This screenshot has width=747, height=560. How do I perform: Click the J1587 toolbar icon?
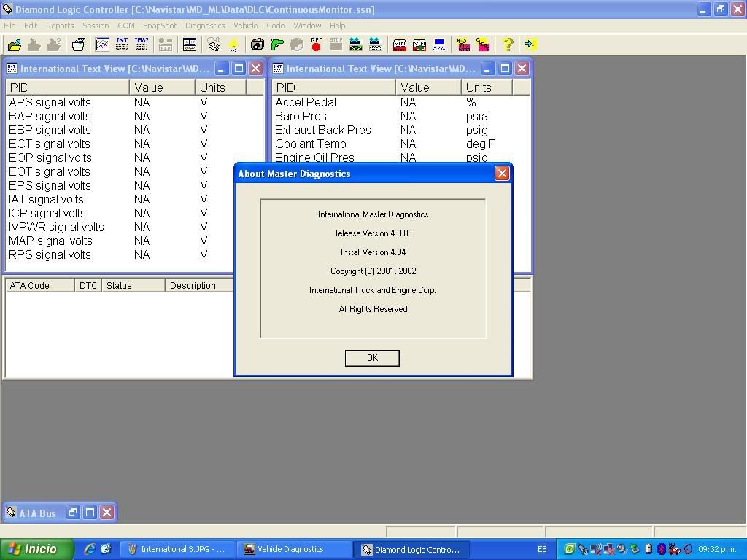(142, 44)
